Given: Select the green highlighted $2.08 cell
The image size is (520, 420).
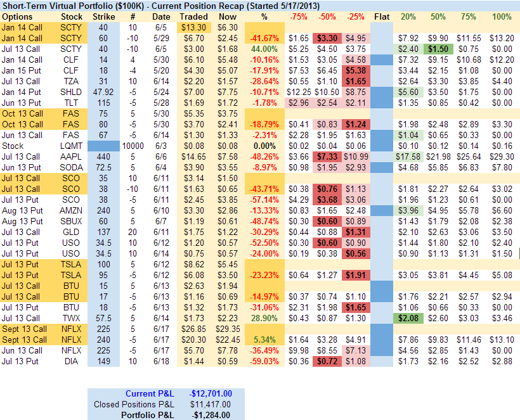Looking at the screenshot, I should click(x=408, y=317).
